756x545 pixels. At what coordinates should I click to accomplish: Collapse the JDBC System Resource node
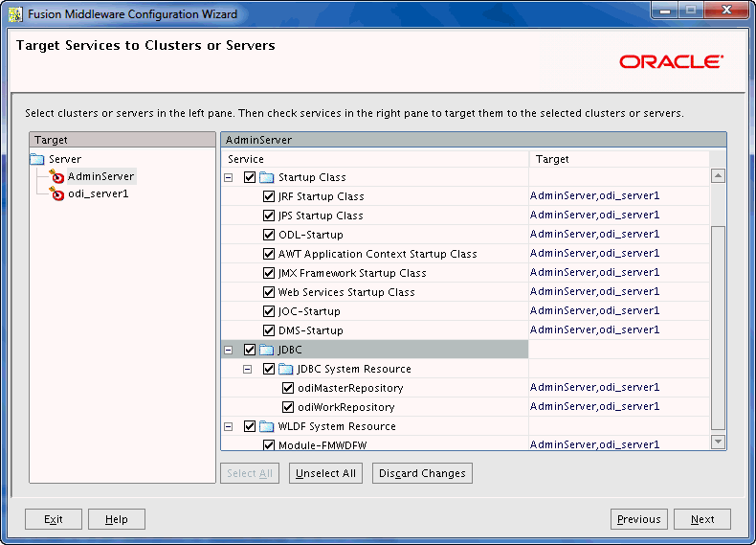247,370
